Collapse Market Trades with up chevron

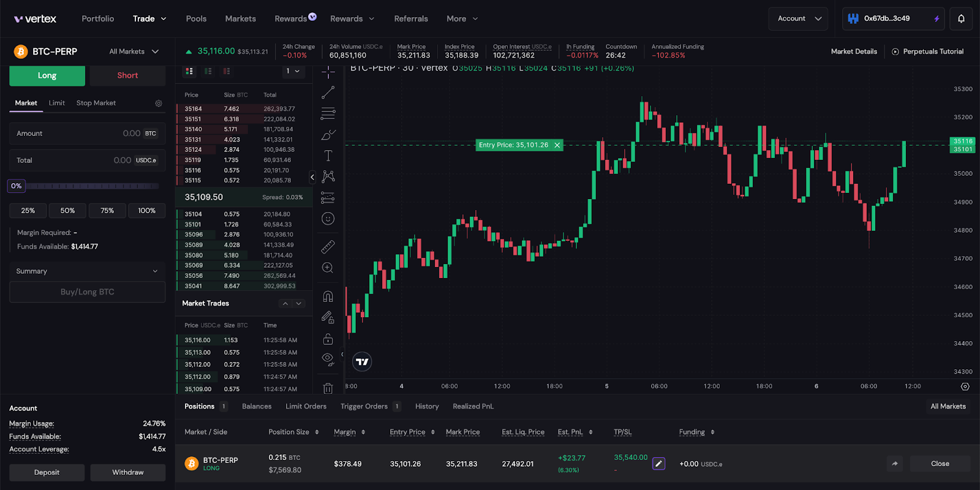coord(285,304)
